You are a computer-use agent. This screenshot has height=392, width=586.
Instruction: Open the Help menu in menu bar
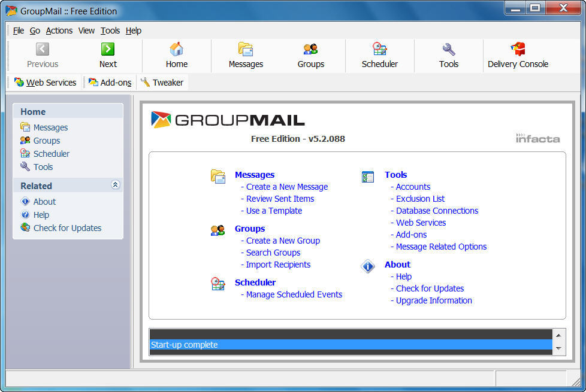134,31
